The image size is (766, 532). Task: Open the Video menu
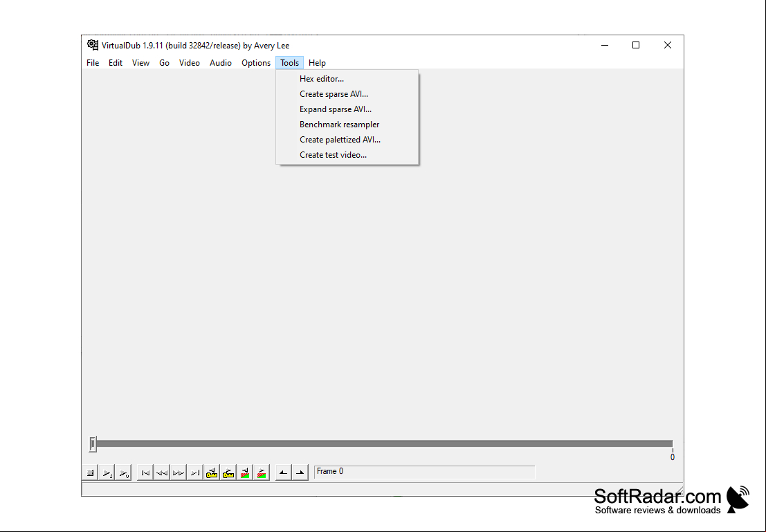click(x=190, y=63)
